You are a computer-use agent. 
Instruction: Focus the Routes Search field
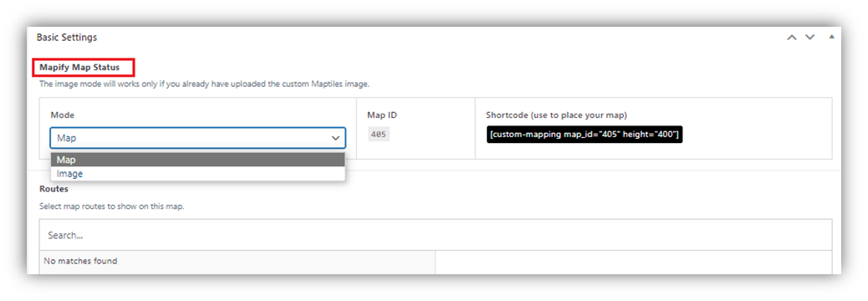tap(436, 235)
